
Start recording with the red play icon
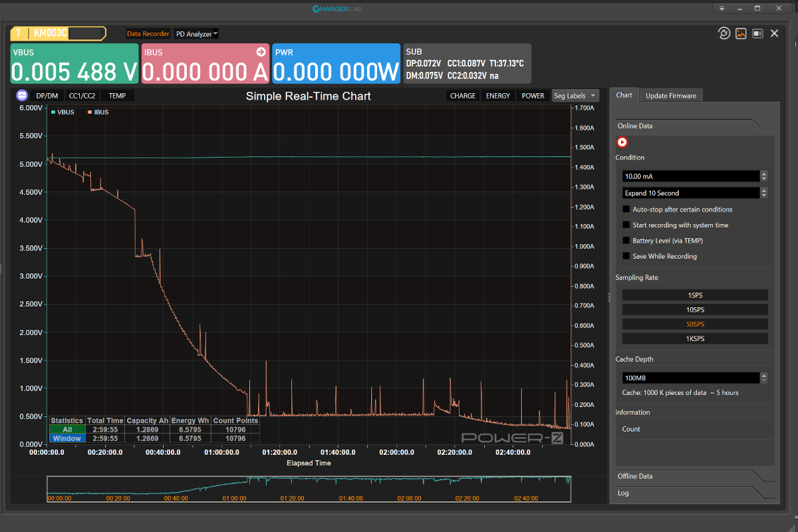click(x=622, y=142)
